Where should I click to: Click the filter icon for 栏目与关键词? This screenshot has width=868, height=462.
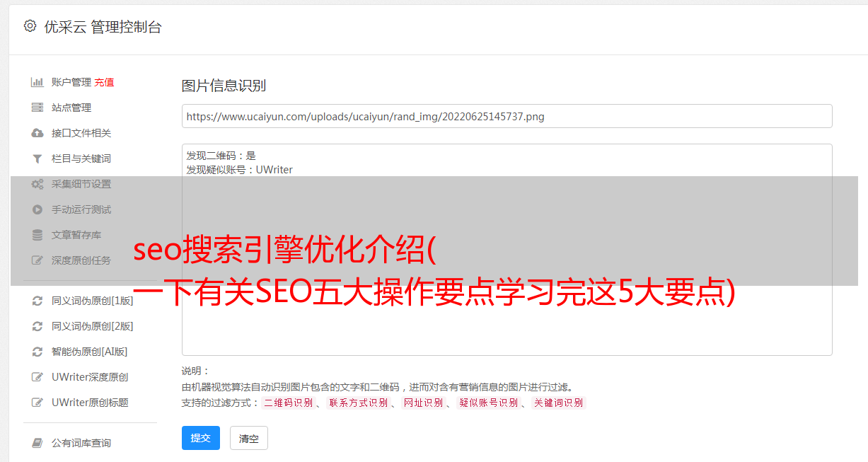point(37,158)
